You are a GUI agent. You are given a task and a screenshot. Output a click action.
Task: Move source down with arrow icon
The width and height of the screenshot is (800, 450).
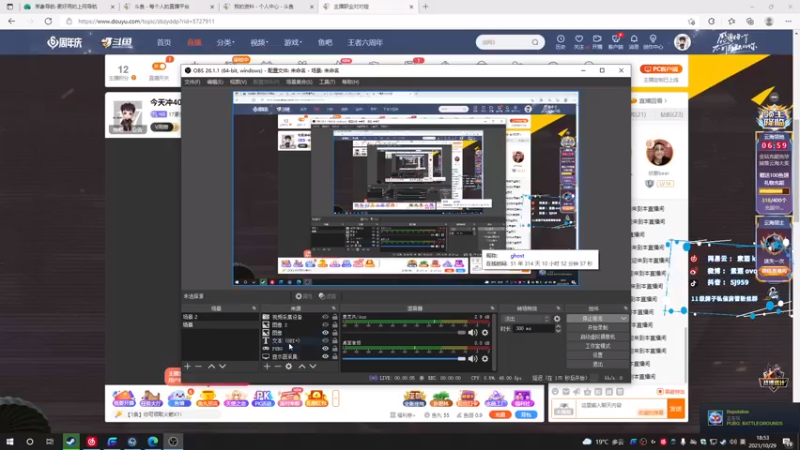click(313, 366)
